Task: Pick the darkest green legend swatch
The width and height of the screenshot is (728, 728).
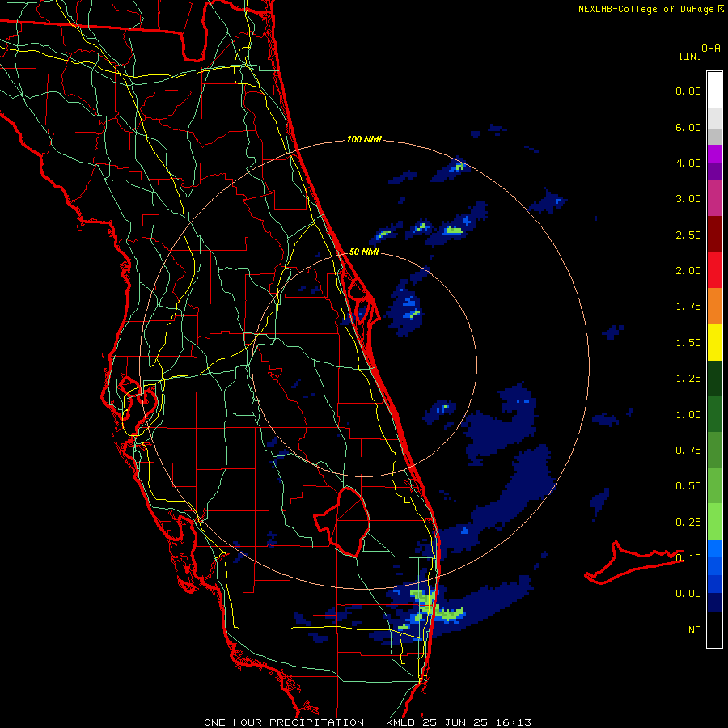Action: click(714, 378)
